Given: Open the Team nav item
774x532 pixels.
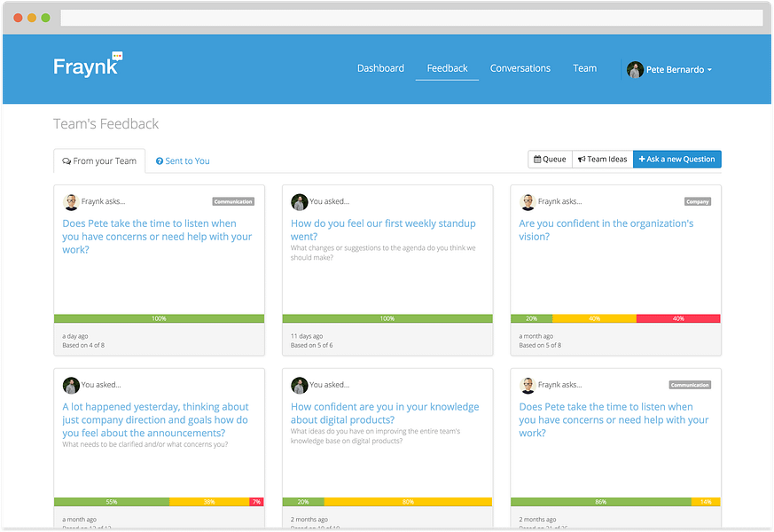Looking at the screenshot, I should point(585,68).
